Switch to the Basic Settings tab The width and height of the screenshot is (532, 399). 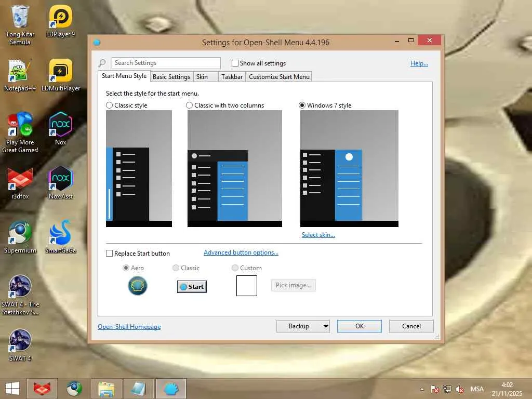171,77
